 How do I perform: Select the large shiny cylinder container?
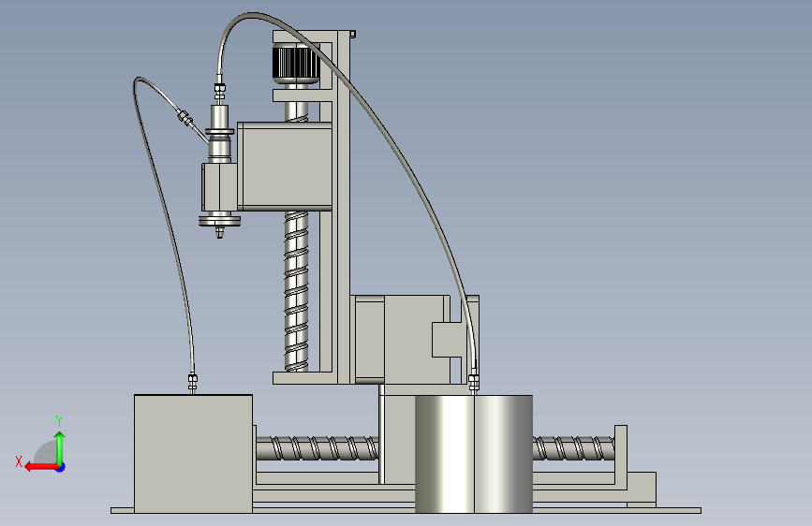pyautogui.click(x=474, y=454)
